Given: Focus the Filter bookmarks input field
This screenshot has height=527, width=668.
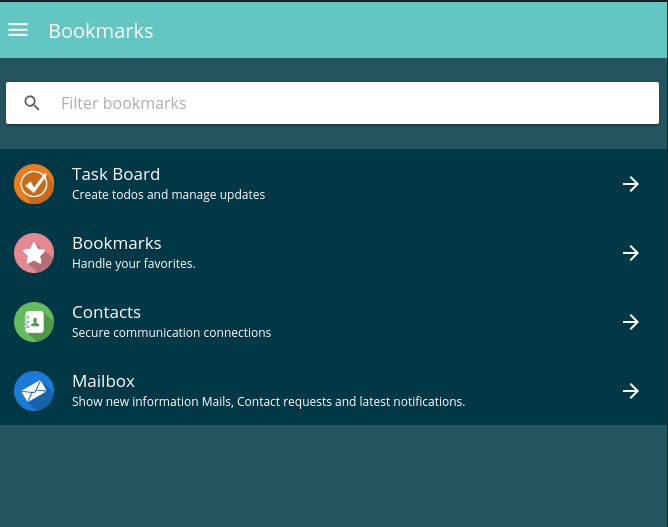Looking at the screenshot, I should tap(332, 103).
